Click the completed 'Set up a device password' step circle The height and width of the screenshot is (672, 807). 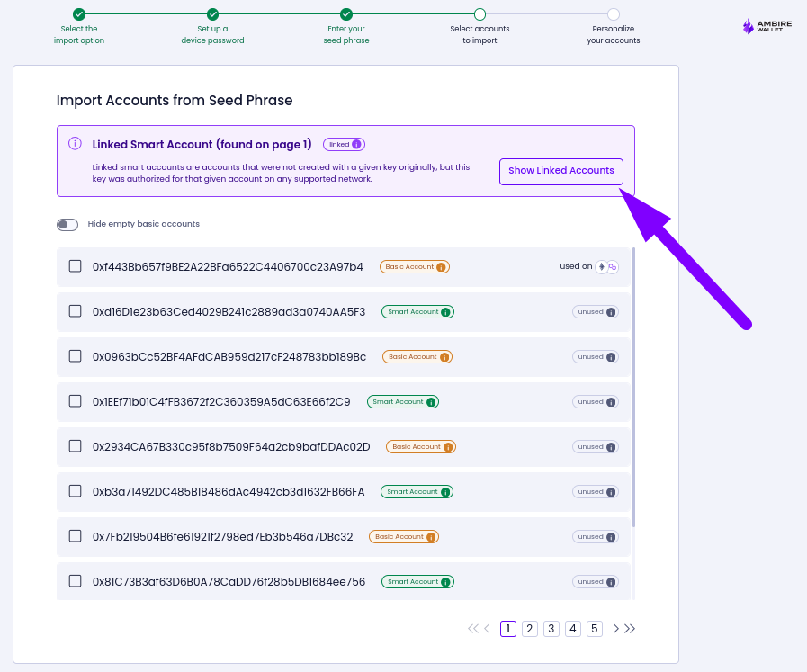(212, 13)
